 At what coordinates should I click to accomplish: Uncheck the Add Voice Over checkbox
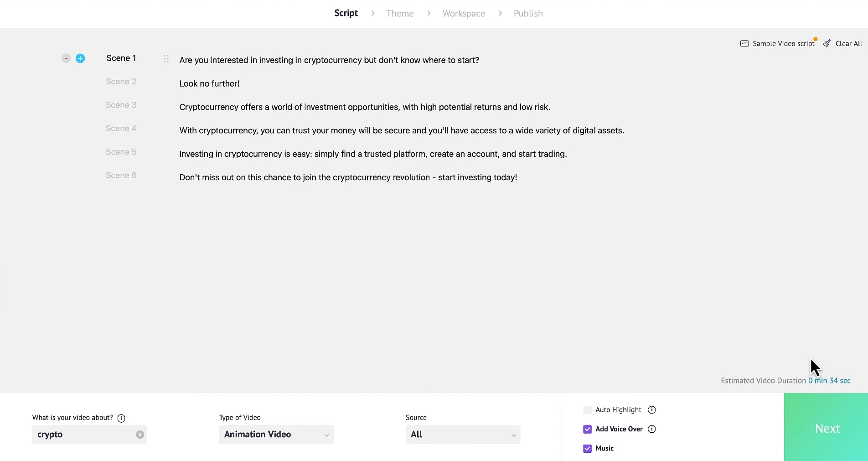tap(587, 429)
